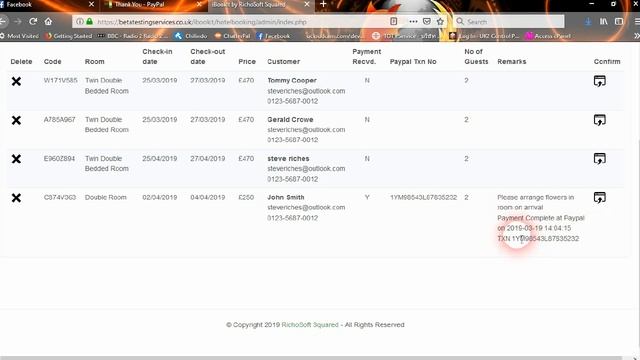Click the Customer column header

tap(283, 62)
